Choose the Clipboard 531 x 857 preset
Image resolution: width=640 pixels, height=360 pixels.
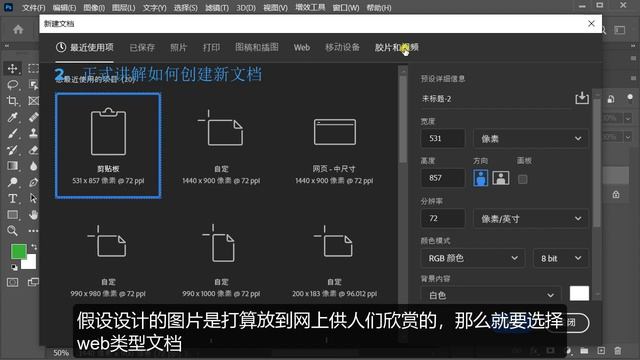108,146
